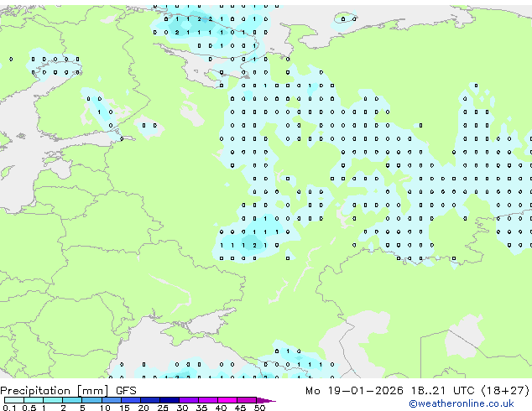The image size is (532, 411).
Task: Click the '0.5' legend label
Action: (29, 408)
